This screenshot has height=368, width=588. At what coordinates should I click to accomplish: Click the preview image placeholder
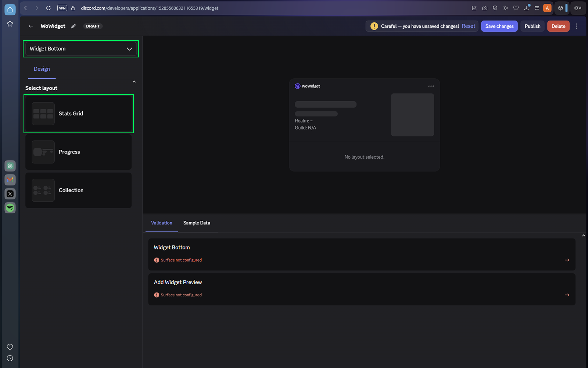pyautogui.click(x=412, y=115)
